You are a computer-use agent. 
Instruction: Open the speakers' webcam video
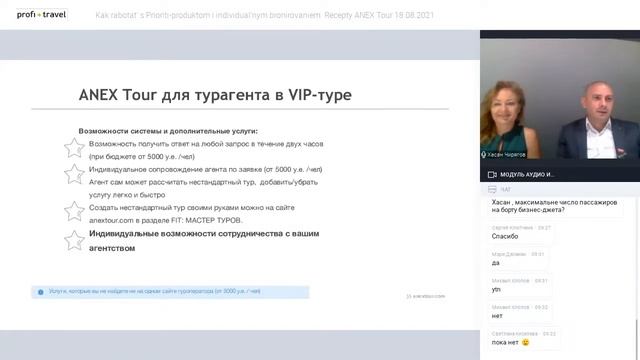560,98
